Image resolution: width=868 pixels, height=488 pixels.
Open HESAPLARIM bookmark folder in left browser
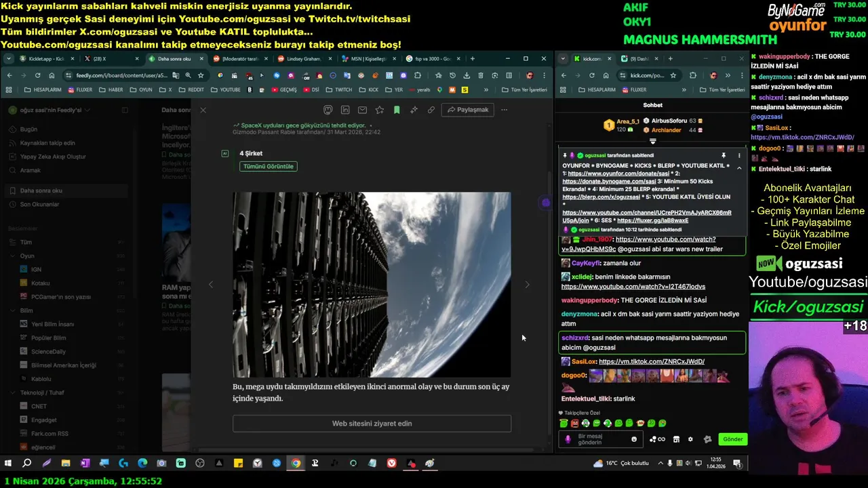[43, 89]
